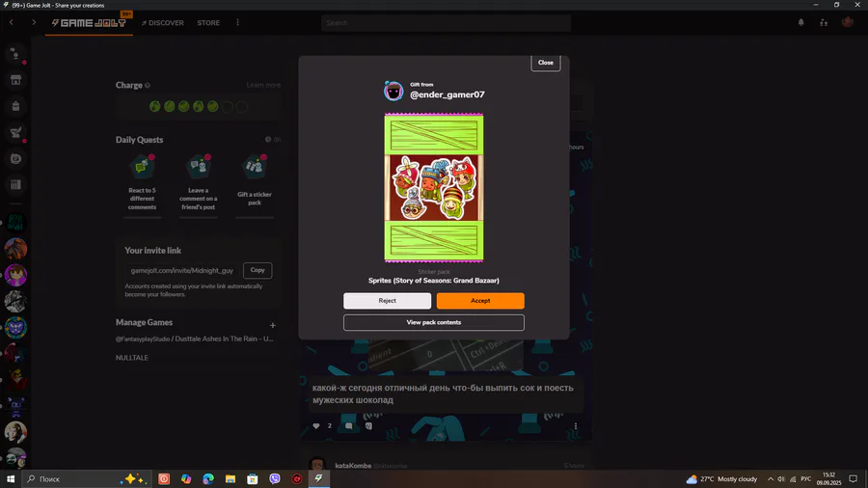Click the Daily Quests timer icon
This screenshot has width=868, height=488.
pyautogui.click(x=268, y=140)
